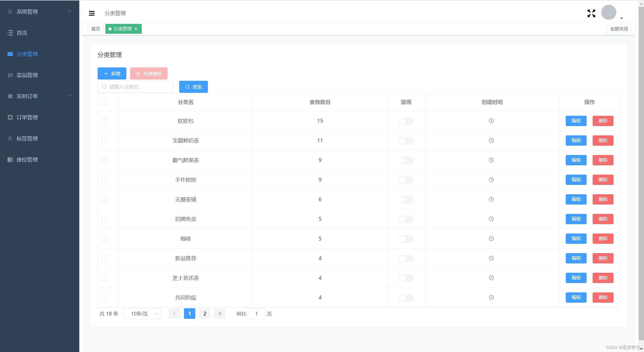Screen dimensions: 644x352
Task: Open 菜品管理 in the sidebar
Action: click(x=40, y=75)
